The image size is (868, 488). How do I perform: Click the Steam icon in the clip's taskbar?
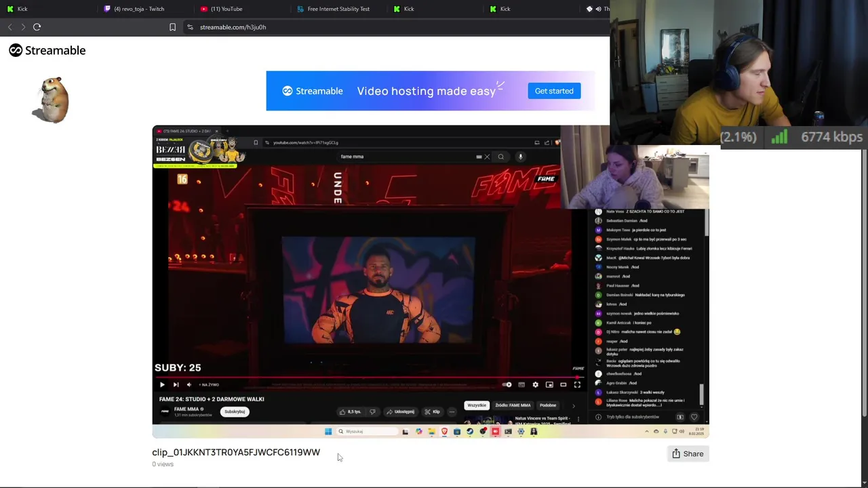[x=470, y=432]
